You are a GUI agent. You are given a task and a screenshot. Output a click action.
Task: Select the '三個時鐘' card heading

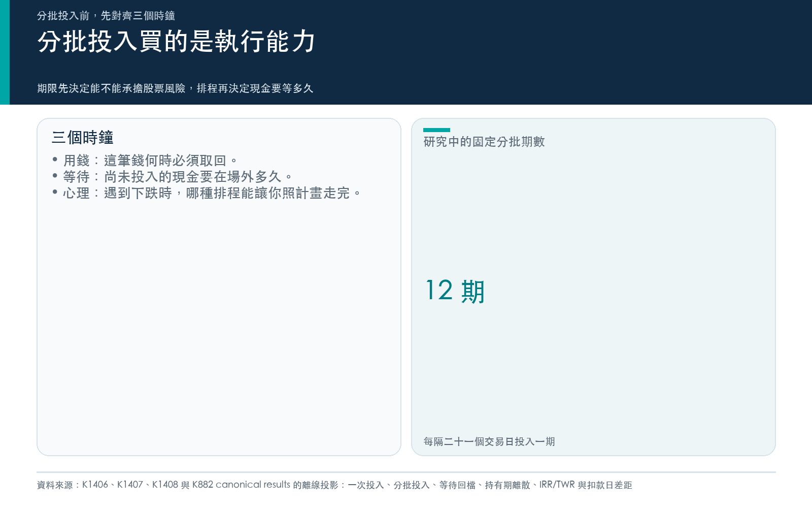(x=83, y=138)
